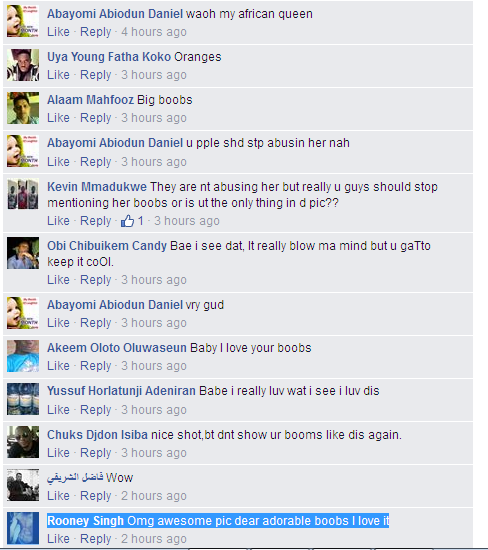488x550 pixels.
Task: Open the '2 hours ago' timestamp on Rooney Singh's comment
Action: (x=154, y=539)
